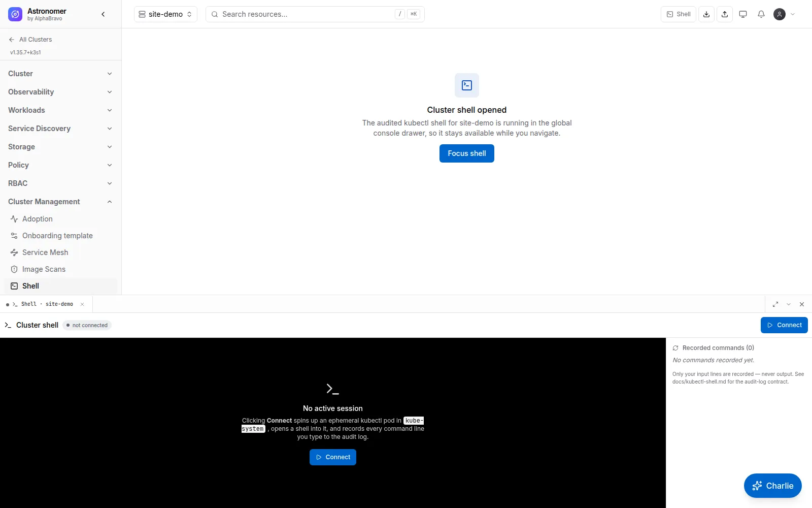Close the Shell · site-demo tab
The width and height of the screenshot is (812, 508).
click(x=82, y=304)
